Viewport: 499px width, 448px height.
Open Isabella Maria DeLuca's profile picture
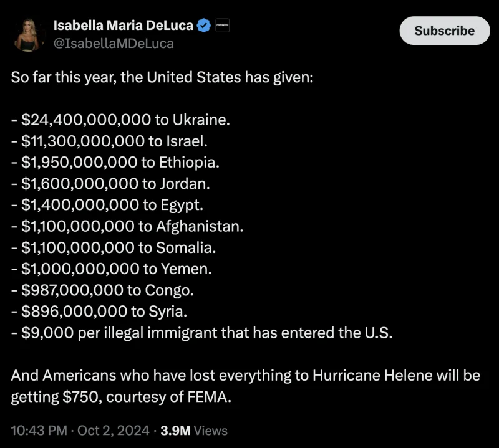click(29, 35)
